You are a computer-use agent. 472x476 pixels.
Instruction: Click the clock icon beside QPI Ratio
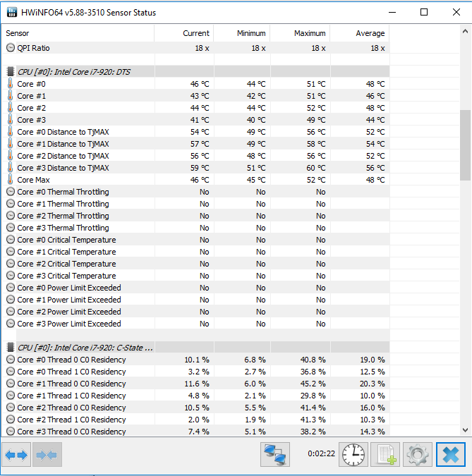(x=11, y=48)
